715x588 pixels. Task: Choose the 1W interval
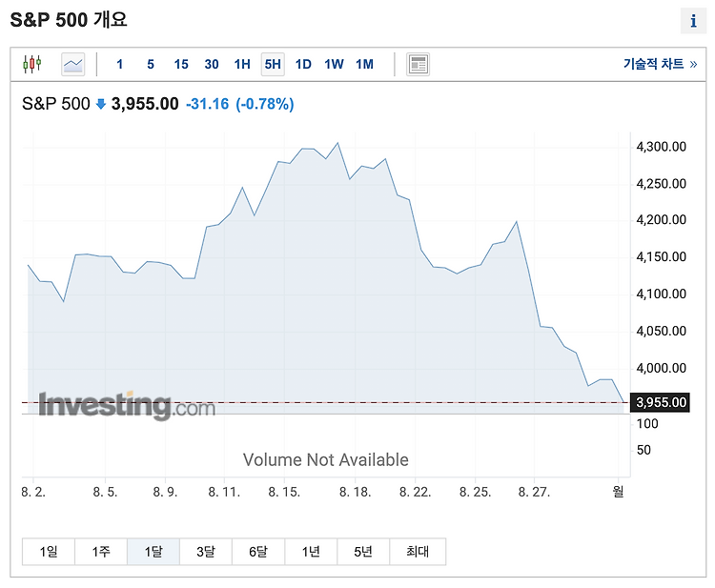click(334, 64)
